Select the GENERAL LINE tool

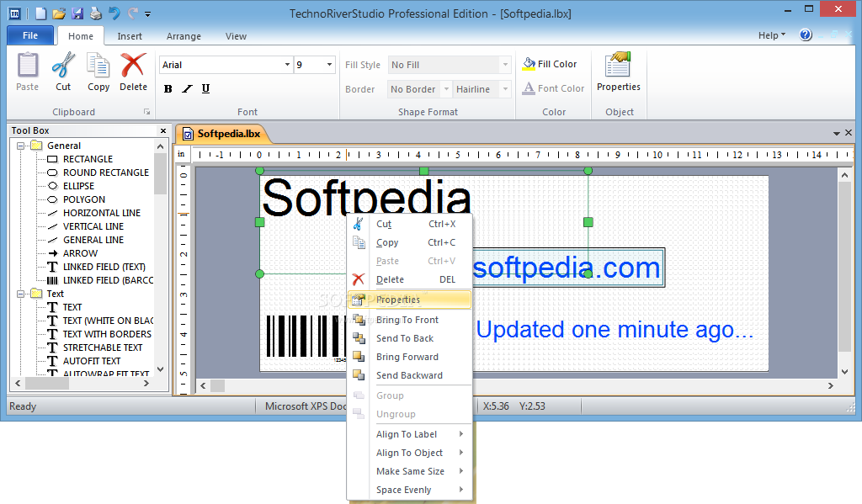tap(93, 240)
